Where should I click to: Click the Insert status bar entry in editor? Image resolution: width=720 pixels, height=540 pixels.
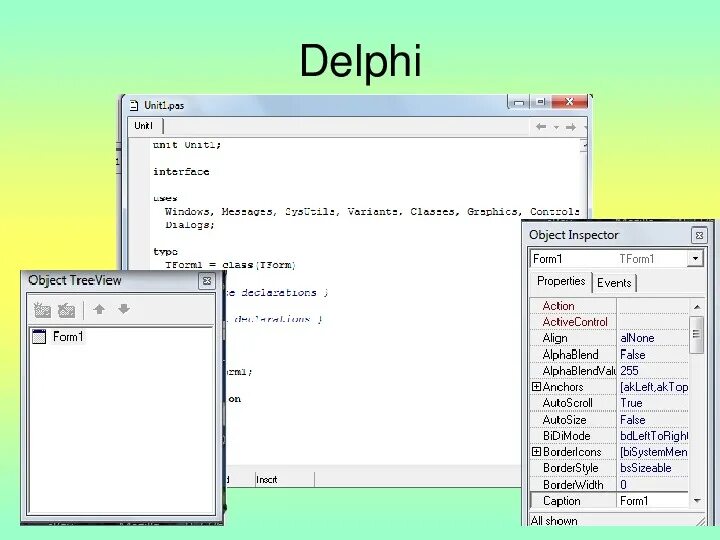pos(267,480)
